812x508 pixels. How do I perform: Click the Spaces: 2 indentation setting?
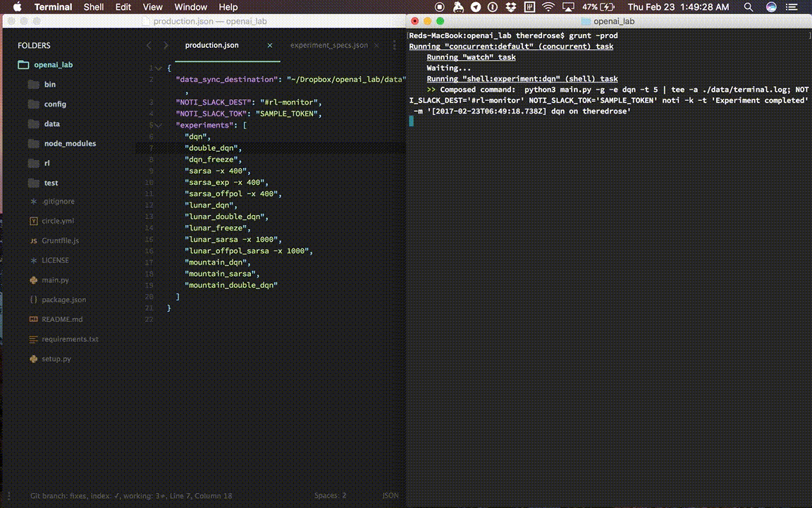[331, 495]
